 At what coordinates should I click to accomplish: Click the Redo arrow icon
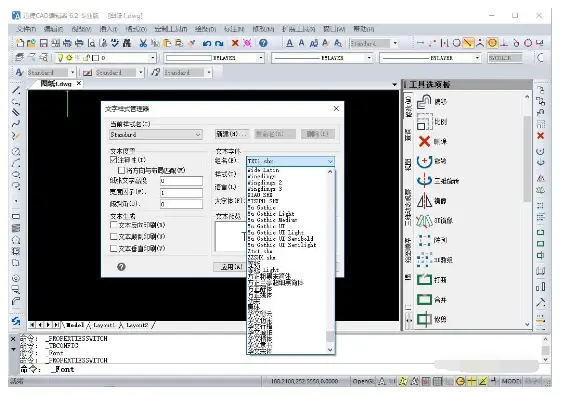[219, 43]
